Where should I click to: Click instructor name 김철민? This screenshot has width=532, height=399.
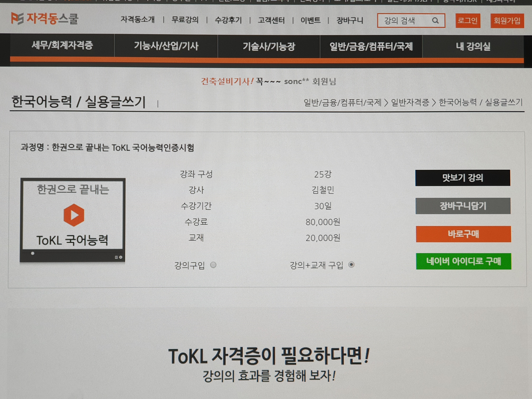(x=323, y=190)
